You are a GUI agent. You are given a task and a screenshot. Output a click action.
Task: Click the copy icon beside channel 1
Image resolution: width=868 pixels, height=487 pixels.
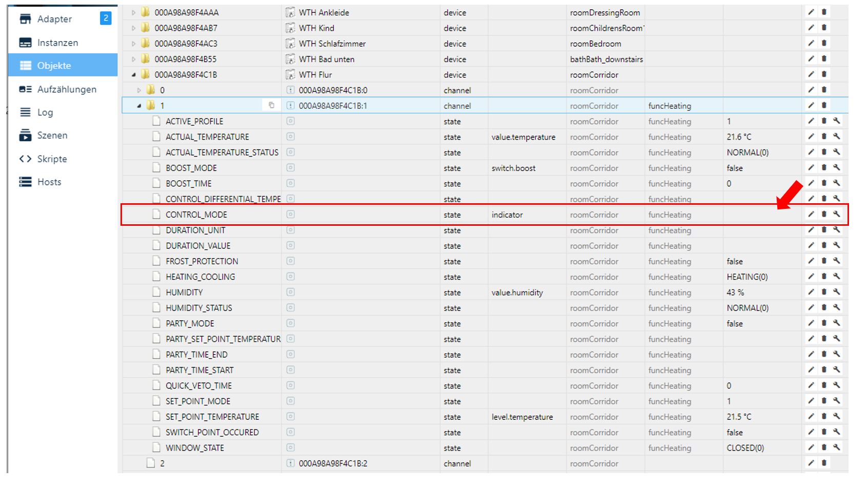pos(271,106)
